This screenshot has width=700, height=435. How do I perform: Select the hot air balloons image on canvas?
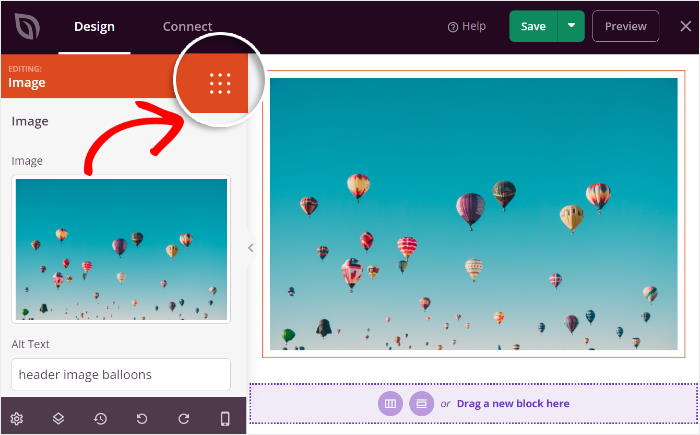473,213
